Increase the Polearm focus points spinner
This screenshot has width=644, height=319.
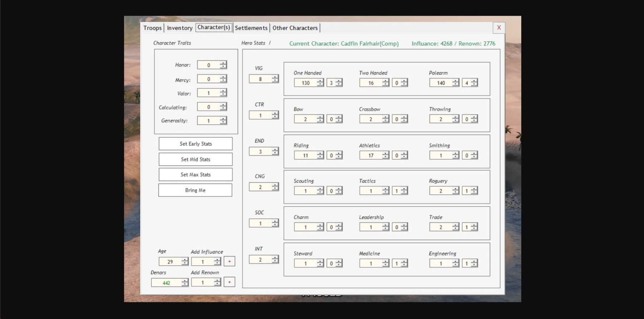click(x=474, y=81)
